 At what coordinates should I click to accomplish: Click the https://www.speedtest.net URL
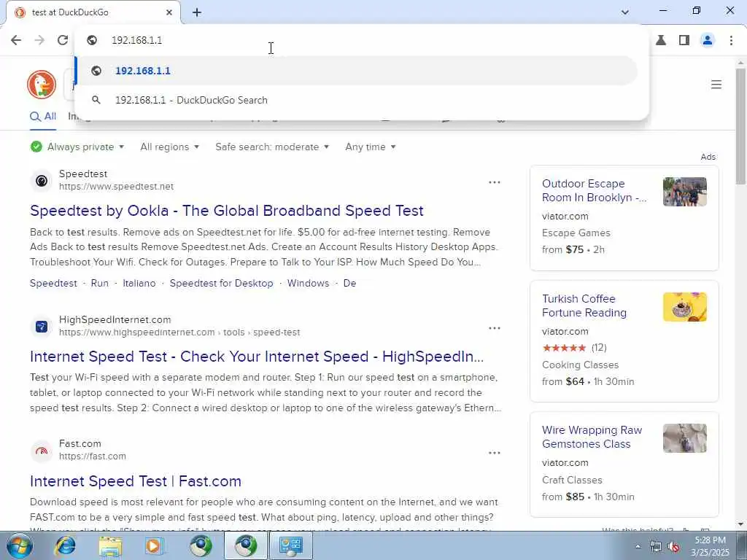click(116, 186)
